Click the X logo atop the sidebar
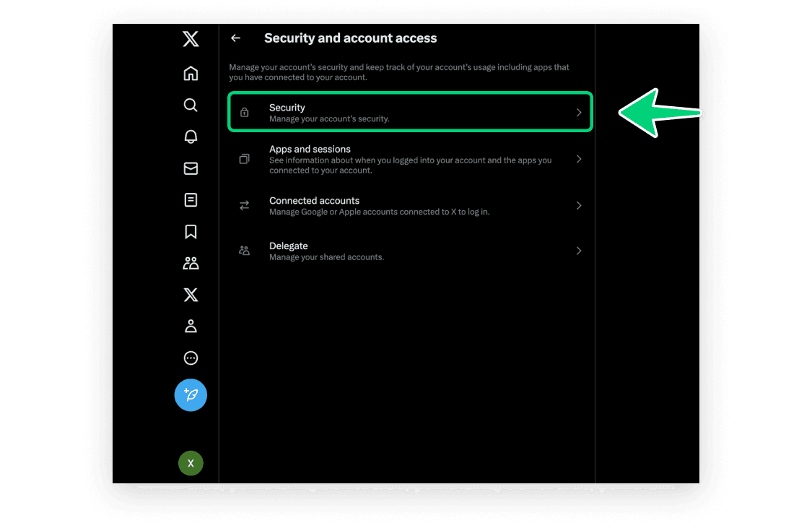812x531 pixels. pos(191,39)
